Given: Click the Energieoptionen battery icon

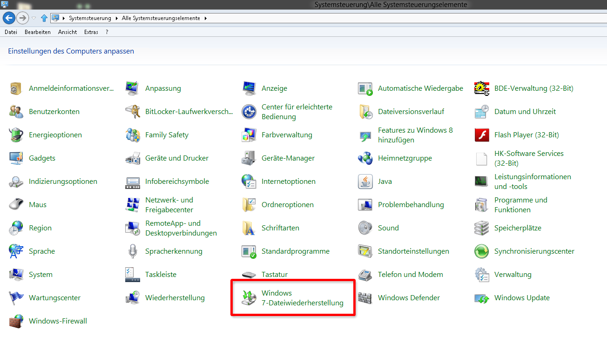Looking at the screenshot, I should (16, 135).
